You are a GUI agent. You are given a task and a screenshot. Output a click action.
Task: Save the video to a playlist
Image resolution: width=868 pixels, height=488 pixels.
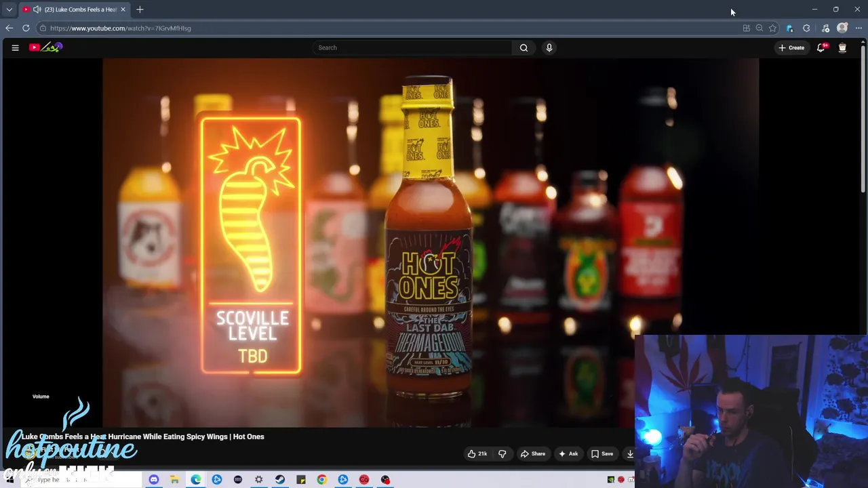click(x=601, y=454)
